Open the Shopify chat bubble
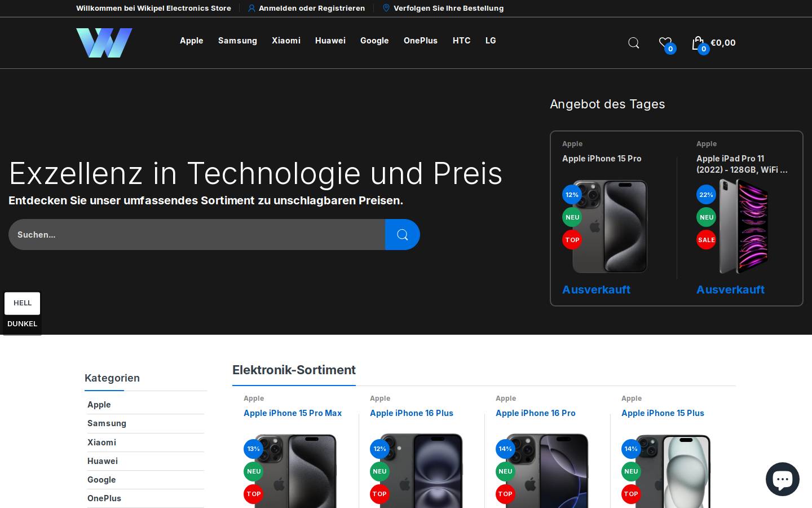 (783, 479)
